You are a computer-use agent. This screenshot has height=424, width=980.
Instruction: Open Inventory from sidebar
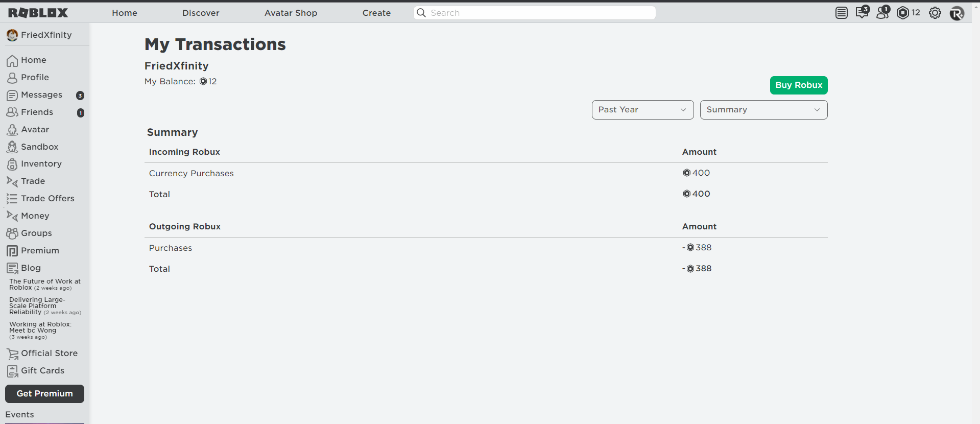[x=34, y=164]
